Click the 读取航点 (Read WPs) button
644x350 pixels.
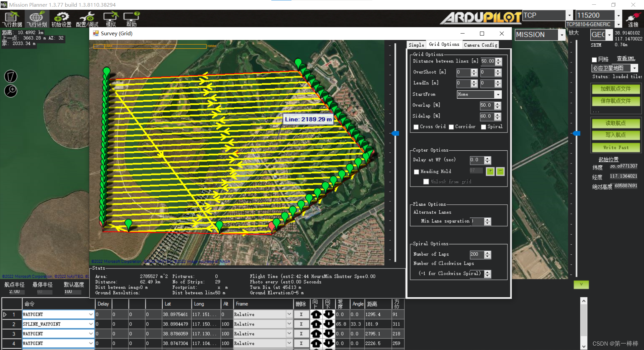pos(615,123)
